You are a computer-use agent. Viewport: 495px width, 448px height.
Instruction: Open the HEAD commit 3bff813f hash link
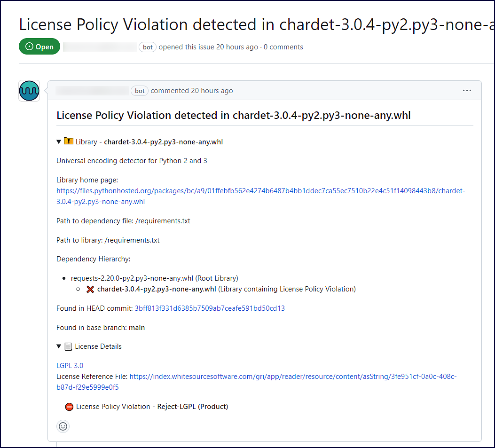(x=210, y=308)
